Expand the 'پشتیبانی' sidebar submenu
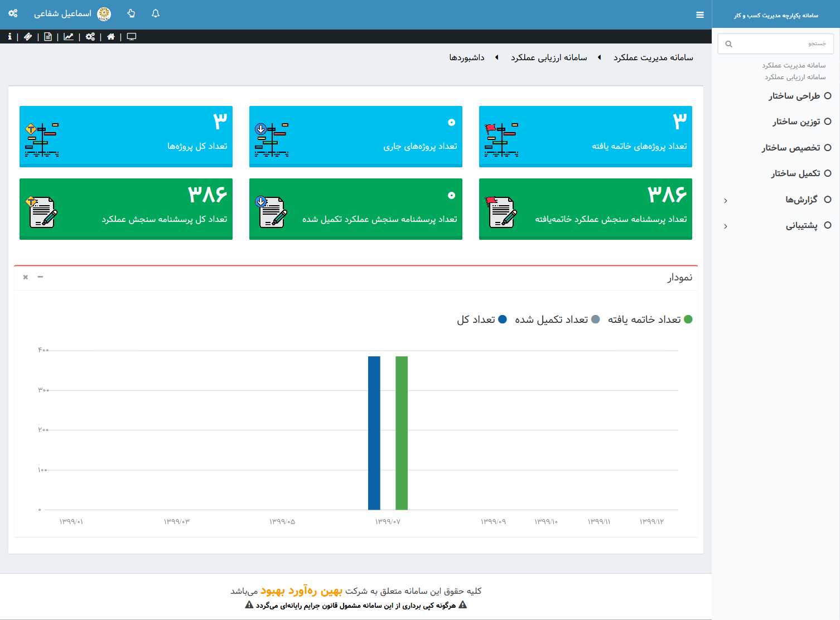The width and height of the screenshot is (840, 620). coord(801,226)
